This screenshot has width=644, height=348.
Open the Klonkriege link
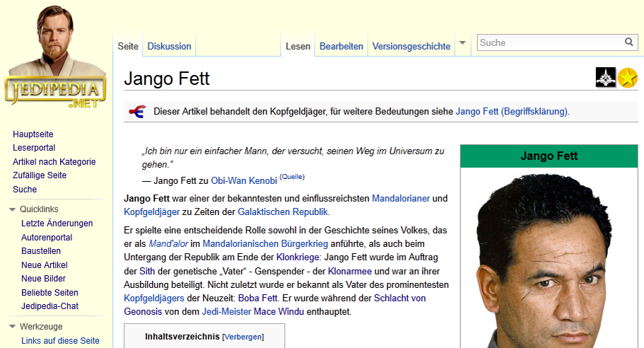coord(298,257)
